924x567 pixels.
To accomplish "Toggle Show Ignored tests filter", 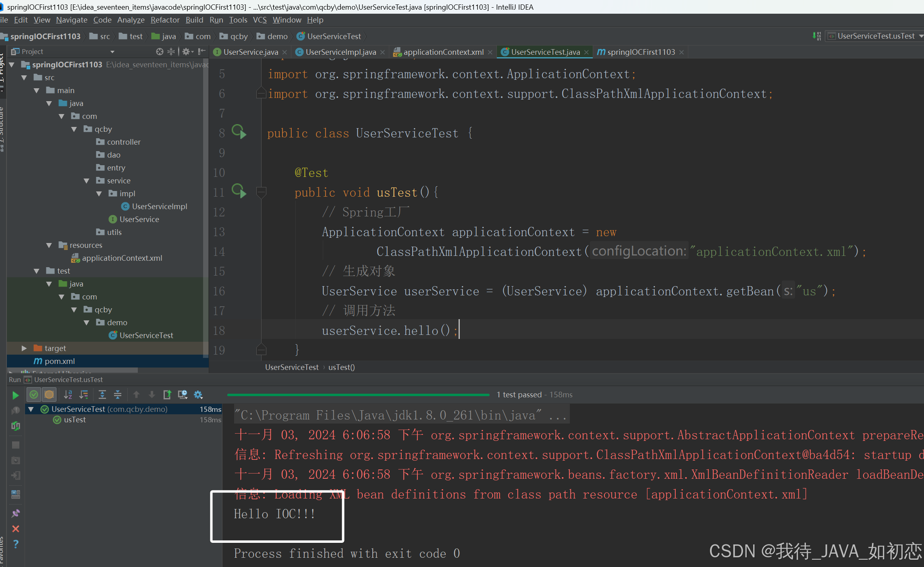I will [49, 395].
